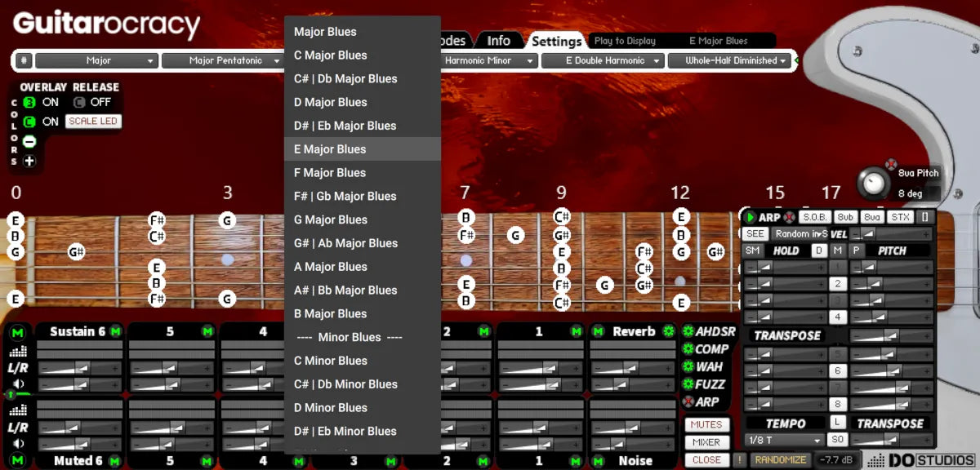Click the M icon left of Reverb

(x=599, y=331)
